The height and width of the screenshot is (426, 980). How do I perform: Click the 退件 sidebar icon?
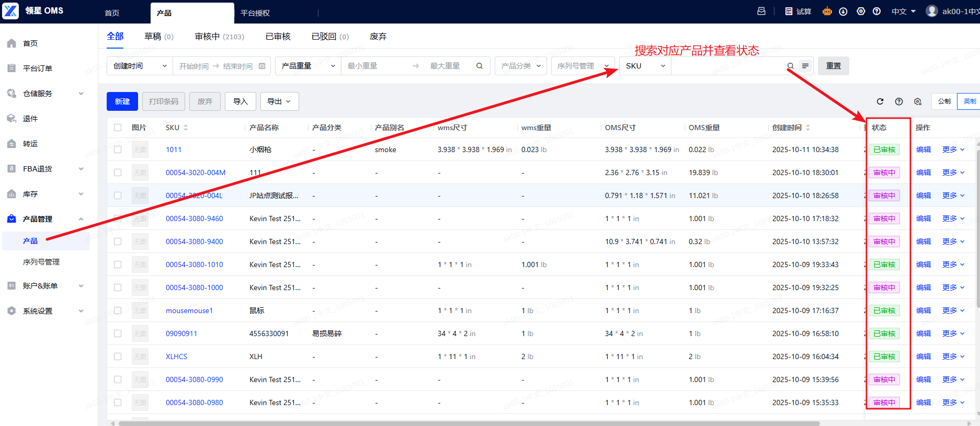(12, 119)
